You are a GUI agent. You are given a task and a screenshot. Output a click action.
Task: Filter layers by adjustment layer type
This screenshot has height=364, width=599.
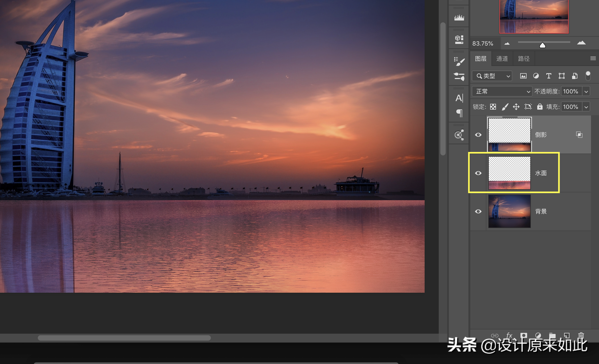pyautogui.click(x=536, y=76)
